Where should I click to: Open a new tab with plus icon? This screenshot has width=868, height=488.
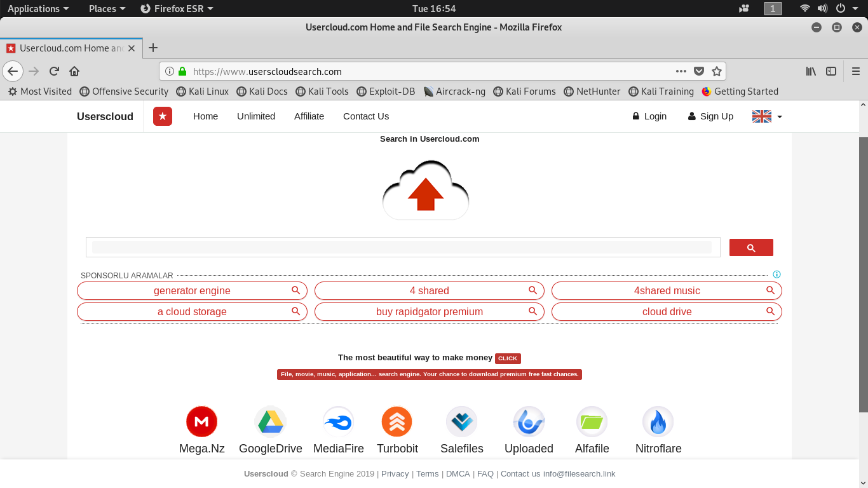[x=153, y=48]
